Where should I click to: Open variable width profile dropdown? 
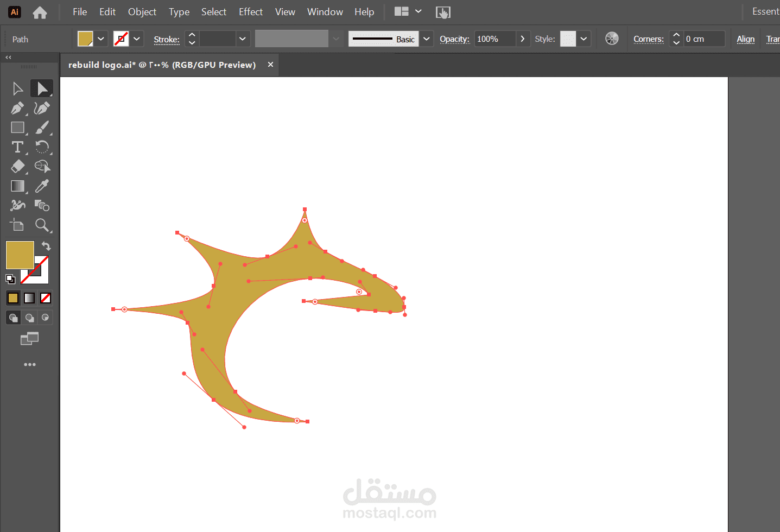point(336,39)
